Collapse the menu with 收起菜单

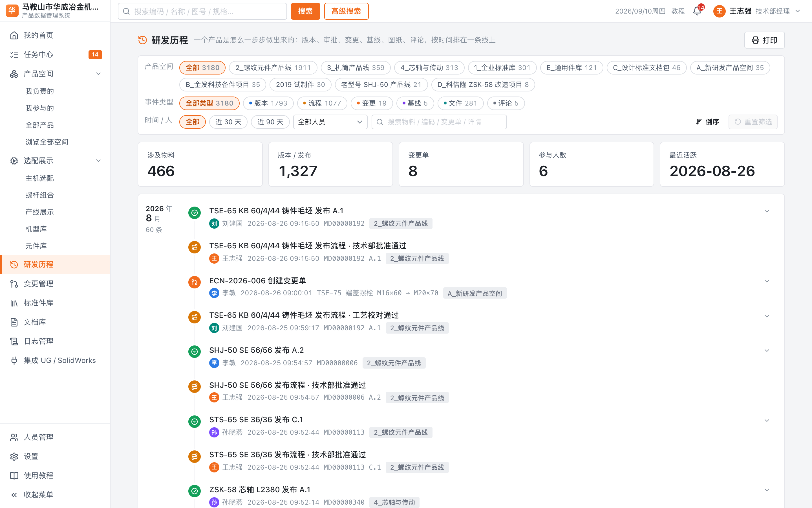pos(55,494)
